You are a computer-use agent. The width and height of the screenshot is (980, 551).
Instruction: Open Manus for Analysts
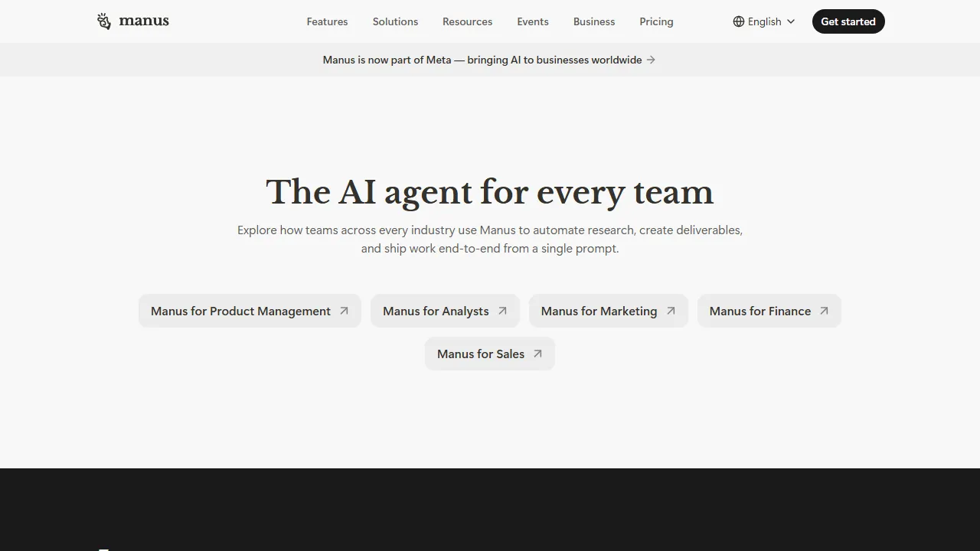pyautogui.click(x=445, y=311)
